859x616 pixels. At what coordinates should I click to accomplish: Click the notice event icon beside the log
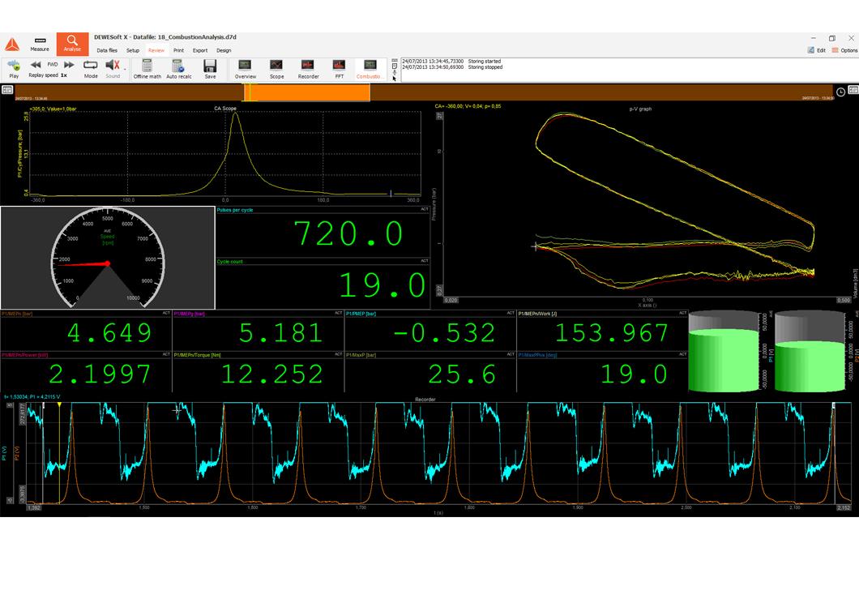pyautogui.click(x=395, y=66)
